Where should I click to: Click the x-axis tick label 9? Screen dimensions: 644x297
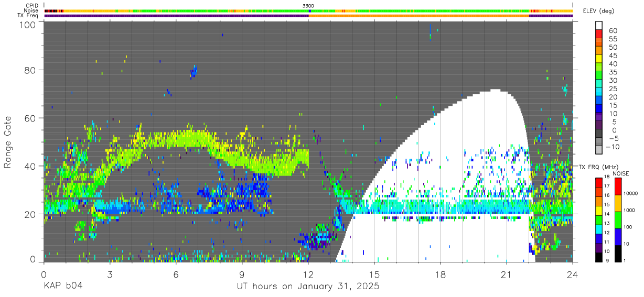[x=242, y=276]
